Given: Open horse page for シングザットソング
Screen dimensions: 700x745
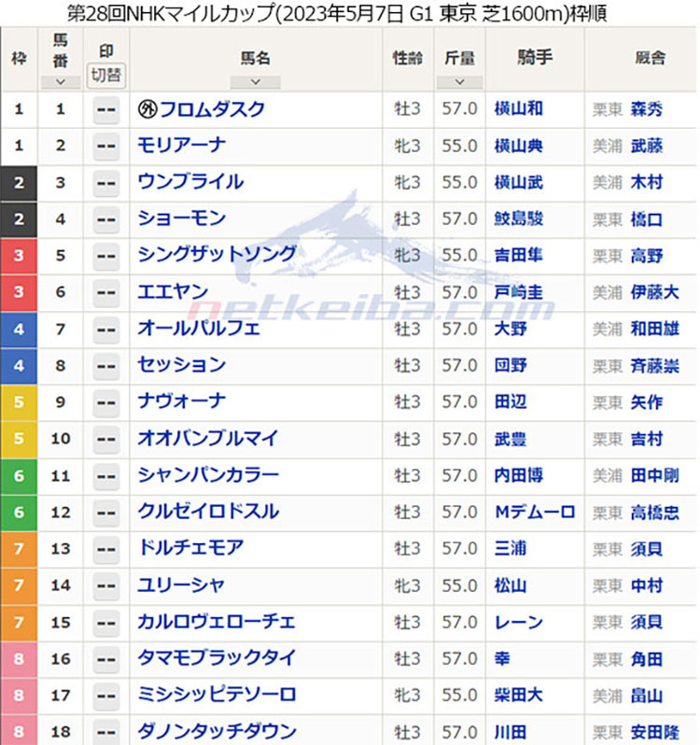Looking at the screenshot, I should coord(217,255).
